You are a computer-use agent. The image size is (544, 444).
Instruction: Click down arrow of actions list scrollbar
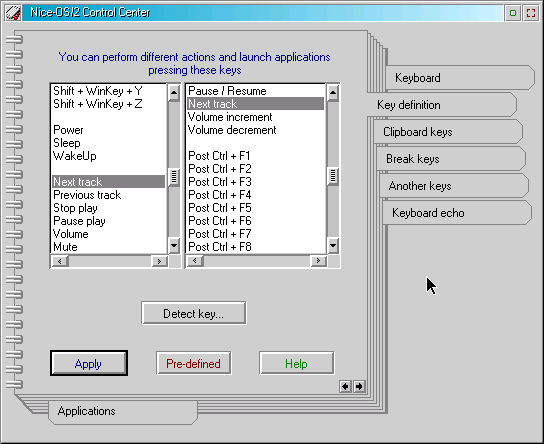[x=333, y=246]
